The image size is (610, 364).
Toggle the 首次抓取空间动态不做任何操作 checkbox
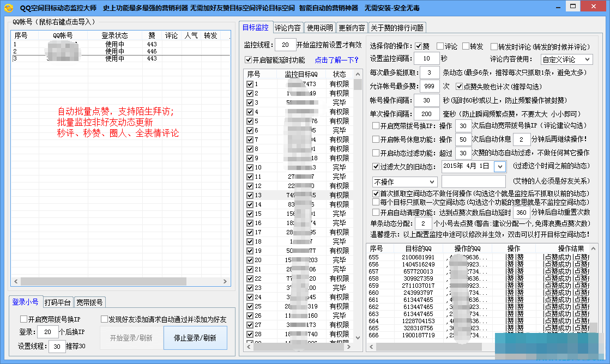[x=376, y=193]
